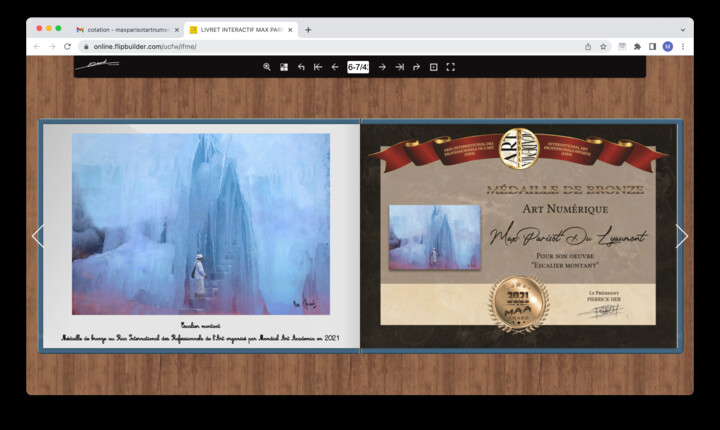Click the square frame icon in toolbar
Screen dimensions: 720x430
[433, 67]
